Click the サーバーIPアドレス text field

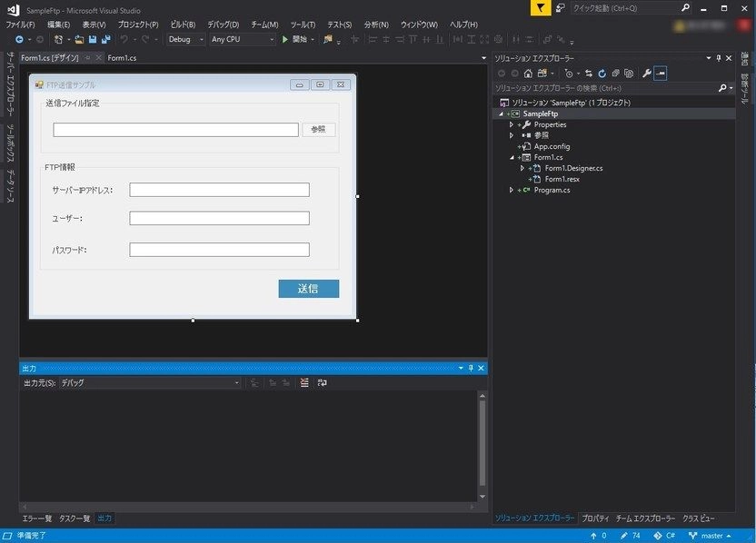219,190
